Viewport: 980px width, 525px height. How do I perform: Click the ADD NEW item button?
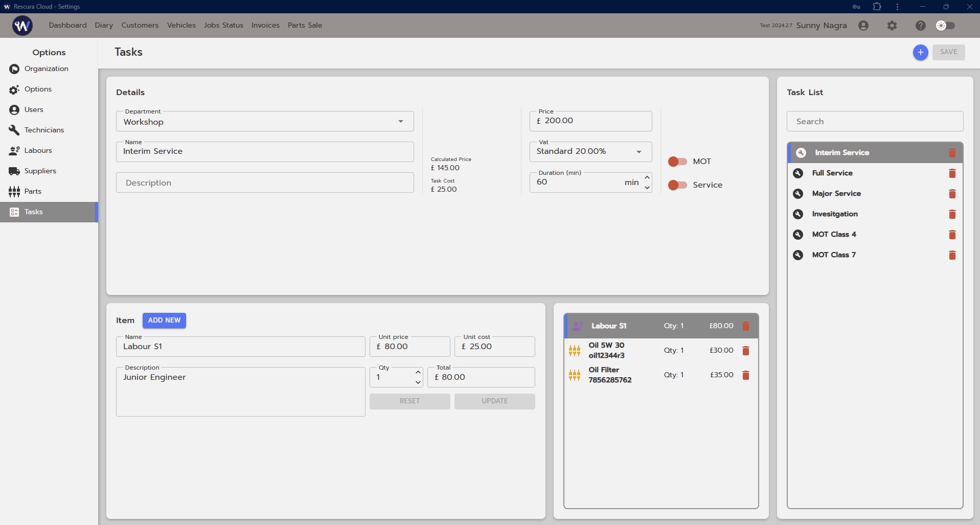click(x=164, y=321)
